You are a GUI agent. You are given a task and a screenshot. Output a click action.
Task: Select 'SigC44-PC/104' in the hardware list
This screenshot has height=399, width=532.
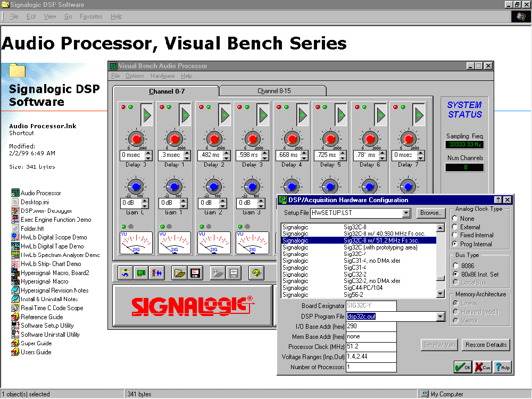(x=359, y=288)
